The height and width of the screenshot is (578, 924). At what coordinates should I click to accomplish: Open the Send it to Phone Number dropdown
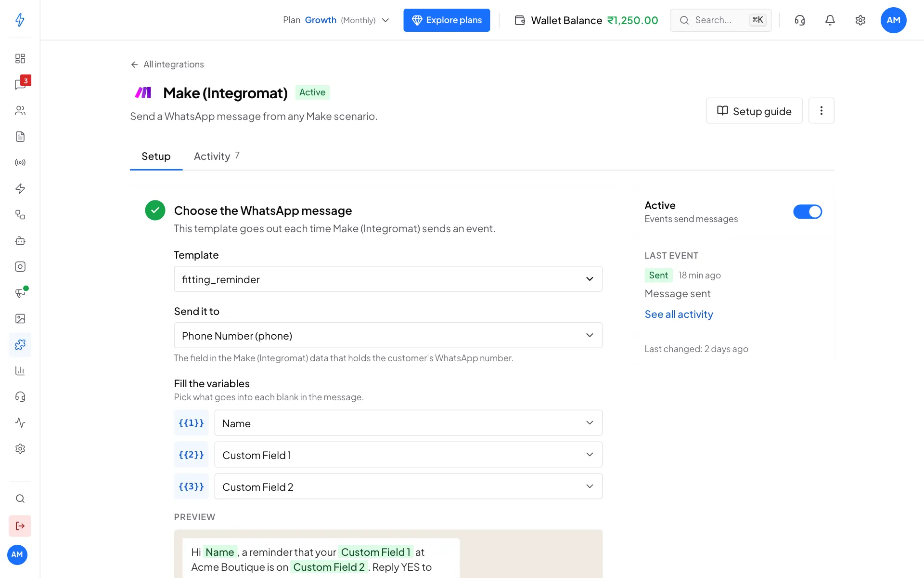(x=388, y=336)
